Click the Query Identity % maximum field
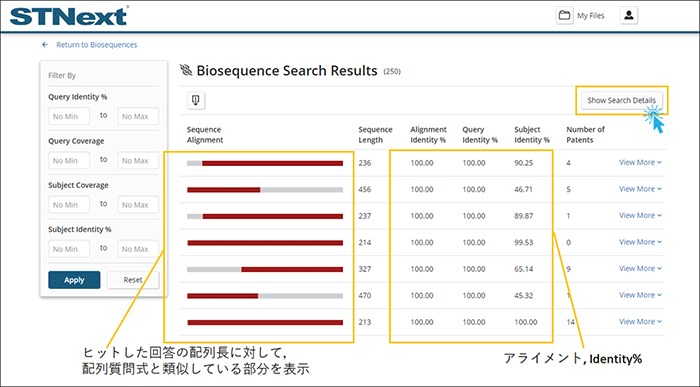The image size is (700, 387). coord(138,116)
